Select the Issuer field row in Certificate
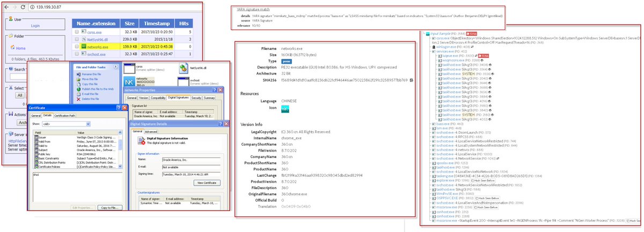This screenshot has height=232, width=644. point(75,137)
